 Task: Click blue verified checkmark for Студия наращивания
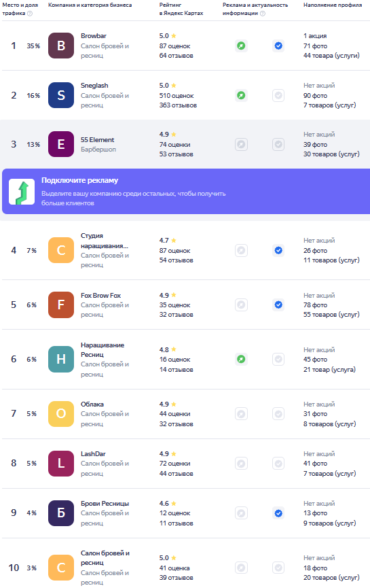click(x=278, y=250)
